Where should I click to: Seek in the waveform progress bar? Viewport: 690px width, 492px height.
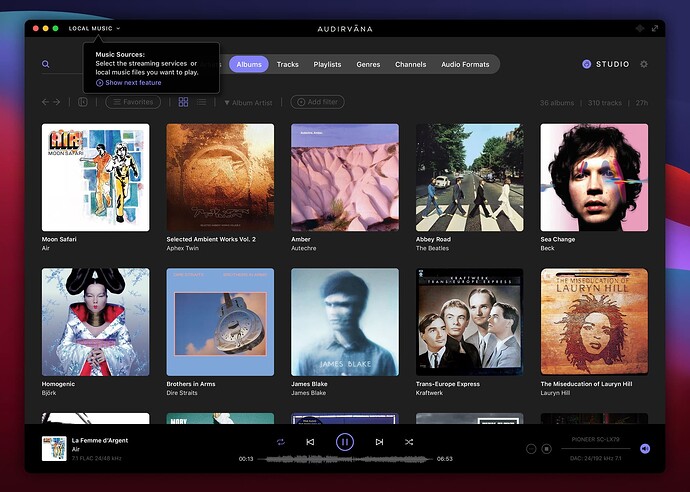(345, 459)
